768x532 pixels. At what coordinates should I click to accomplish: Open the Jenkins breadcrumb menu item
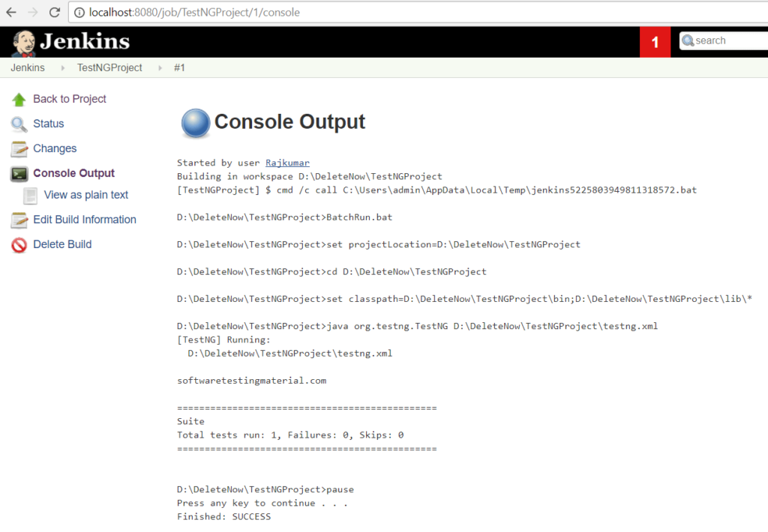click(27, 67)
